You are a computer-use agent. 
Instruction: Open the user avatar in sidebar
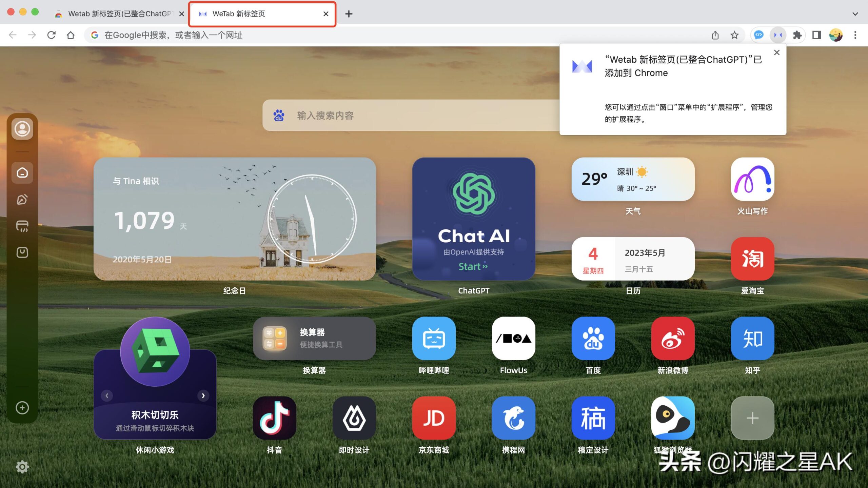point(22,129)
